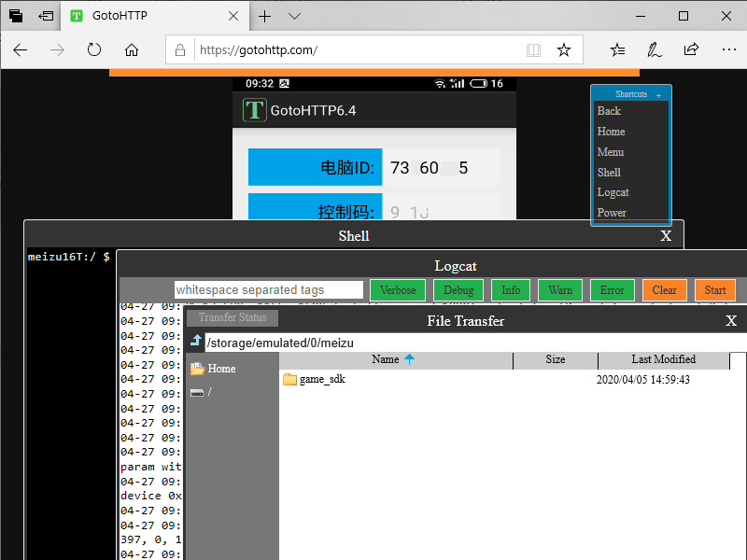Screen dimensions: 747x560
Task: Open the favorites hub icon
Action: point(617,50)
